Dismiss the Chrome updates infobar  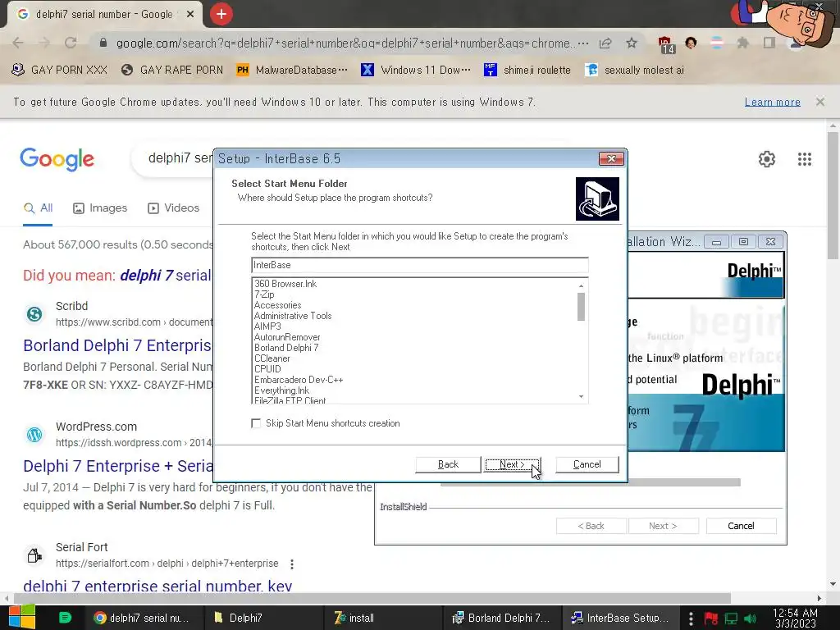pos(819,102)
